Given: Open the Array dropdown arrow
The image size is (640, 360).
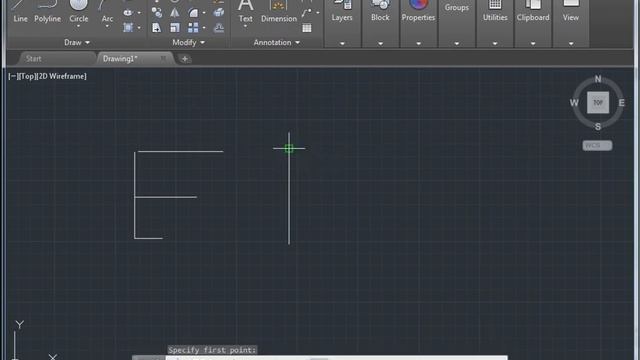Looking at the screenshot, I should pyautogui.click(x=204, y=28).
